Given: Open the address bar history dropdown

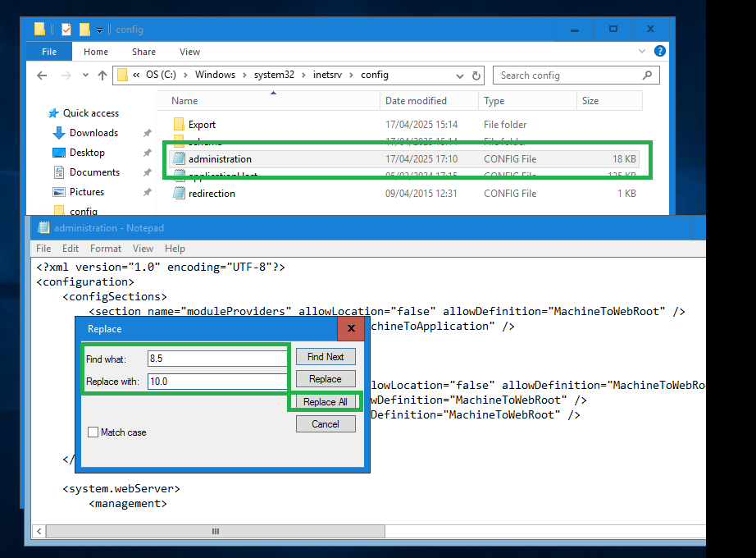Looking at the screenshot, I should tap(460, 75).
